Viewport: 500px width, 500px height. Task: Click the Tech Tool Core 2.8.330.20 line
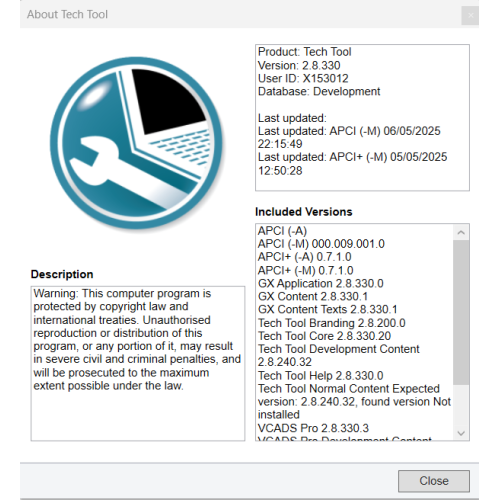(x=324, y=336)
